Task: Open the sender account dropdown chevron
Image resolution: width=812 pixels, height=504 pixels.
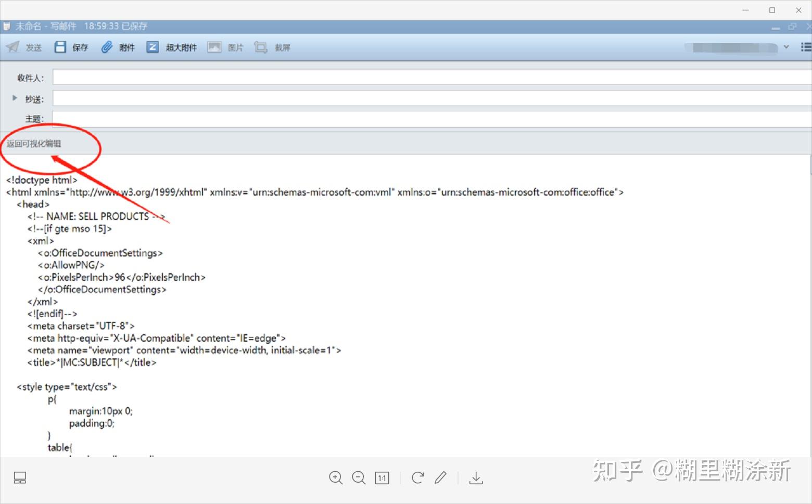Action: pos(787,47)
